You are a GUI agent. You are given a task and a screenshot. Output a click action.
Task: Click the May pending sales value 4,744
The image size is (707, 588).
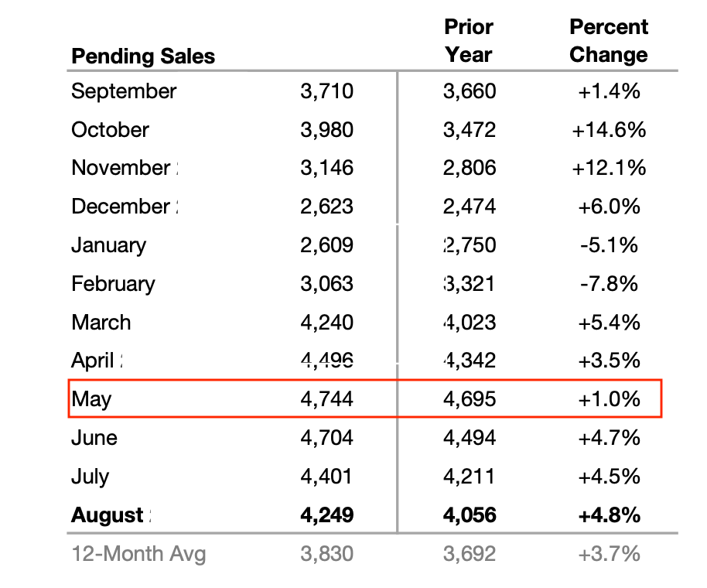[x=326, y=399]
